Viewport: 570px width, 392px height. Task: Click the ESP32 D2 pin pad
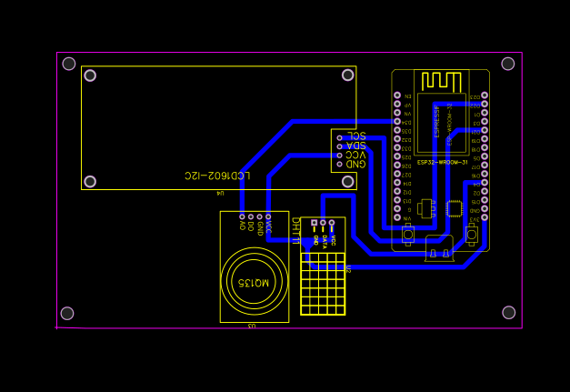pyautogui.click(x=485, y=191)
